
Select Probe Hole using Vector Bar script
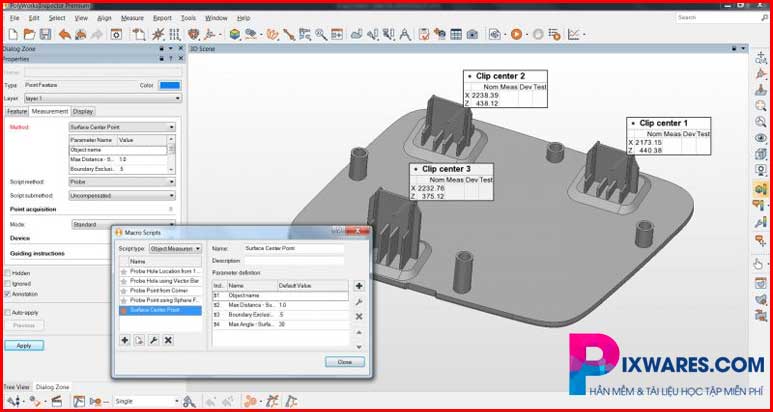(x=161, y=280)
